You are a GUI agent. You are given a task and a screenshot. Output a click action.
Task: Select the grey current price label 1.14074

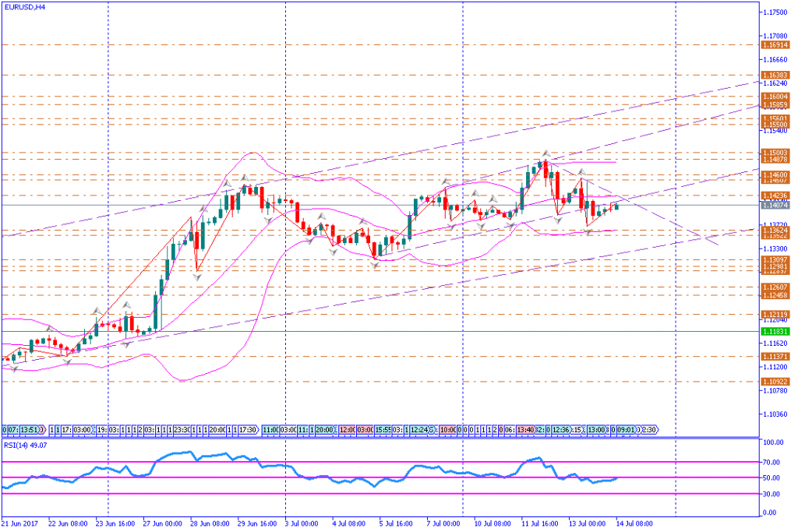click(x=775, y=205)
